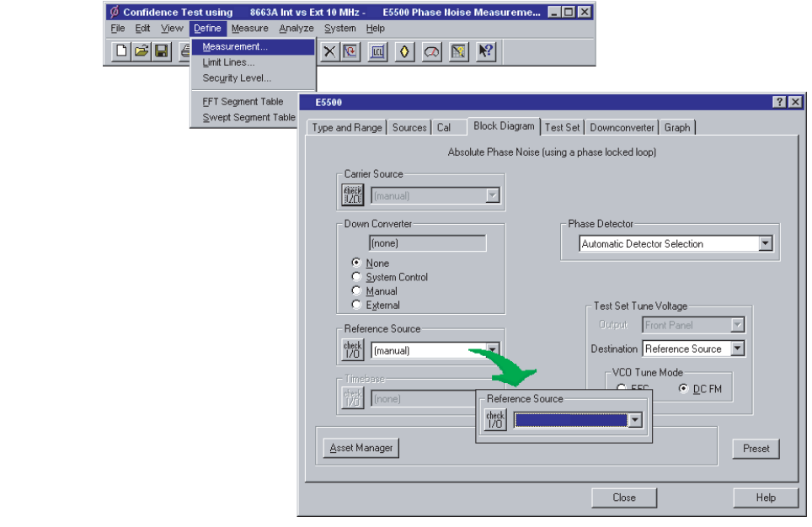
Task: Open the Analyze menu
Action: [x=296, y=28]
